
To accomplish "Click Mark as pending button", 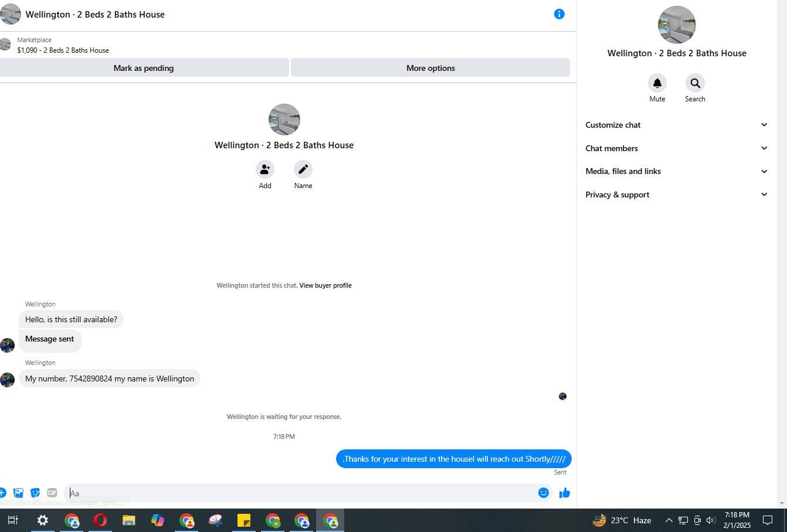I will [144, 68].
